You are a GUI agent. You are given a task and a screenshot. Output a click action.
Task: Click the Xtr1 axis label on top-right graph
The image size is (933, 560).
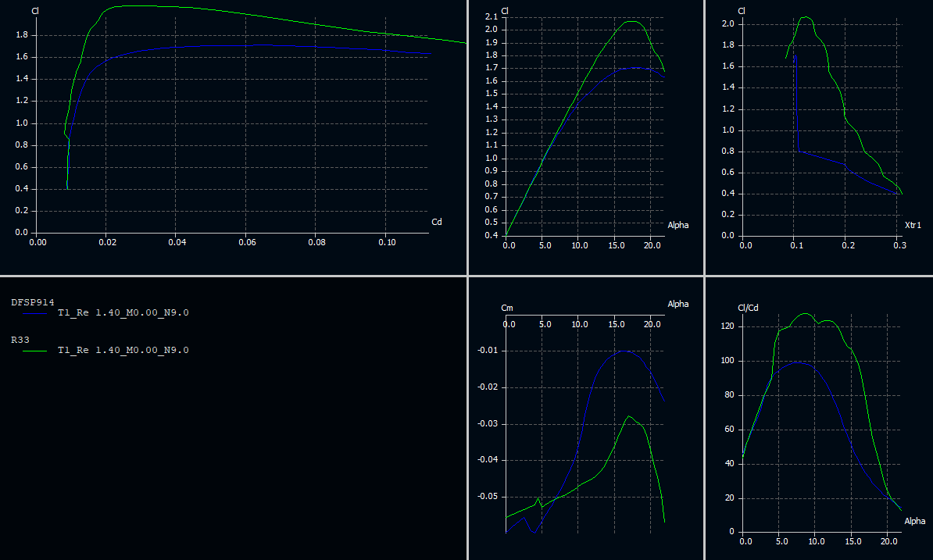click(913, 225)
